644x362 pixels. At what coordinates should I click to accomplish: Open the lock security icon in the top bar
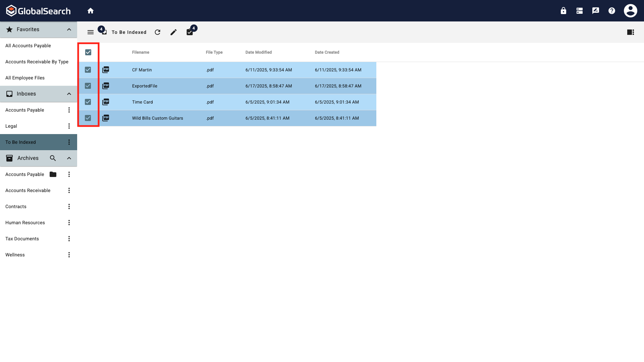tap(563, 10)
